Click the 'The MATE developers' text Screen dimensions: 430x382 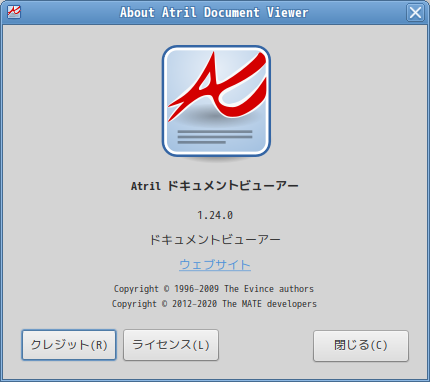pos(270,304)
